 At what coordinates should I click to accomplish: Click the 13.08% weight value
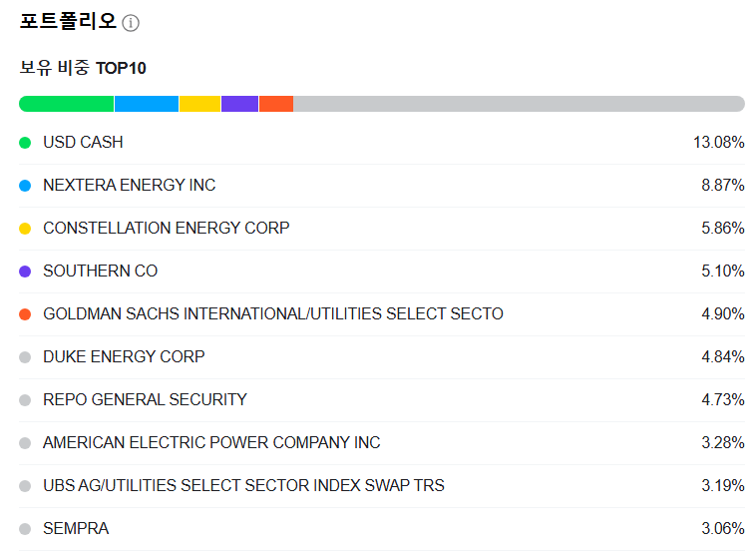point(718,143)
